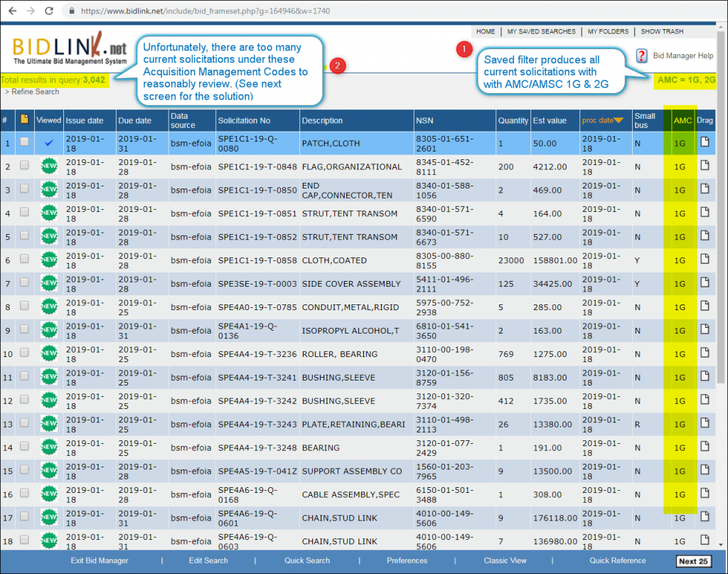Sort by Due date column header
The width and height of the screenshot is (728, 574).
pos(134,121)
